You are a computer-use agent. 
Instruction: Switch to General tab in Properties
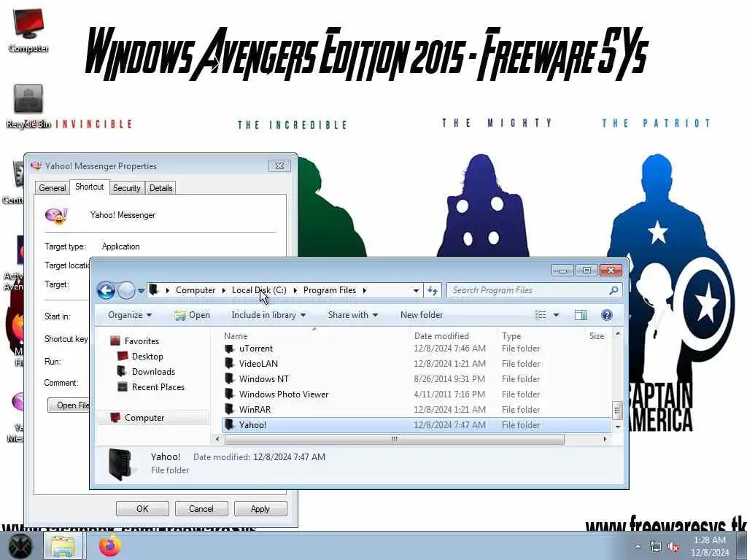[x=53, y=188]
